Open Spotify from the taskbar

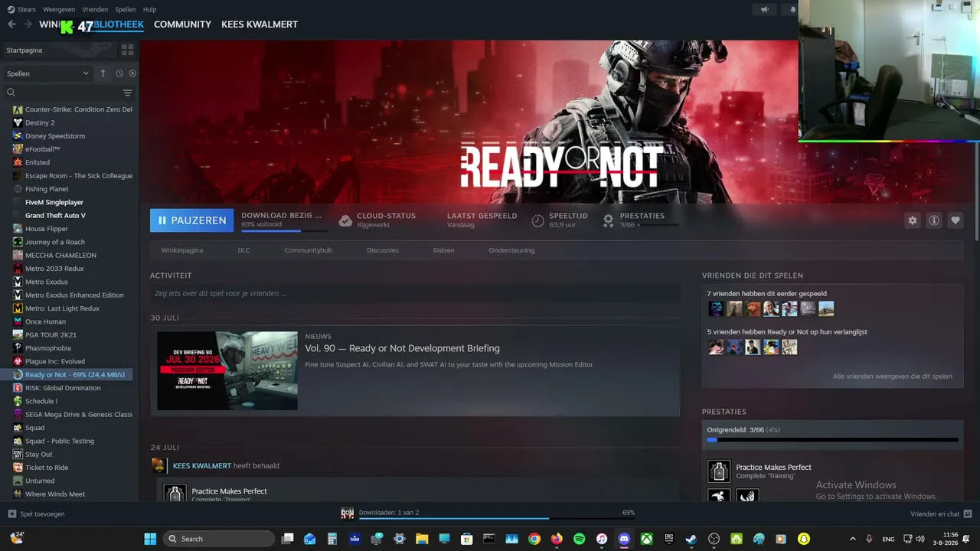coord(580,539)
